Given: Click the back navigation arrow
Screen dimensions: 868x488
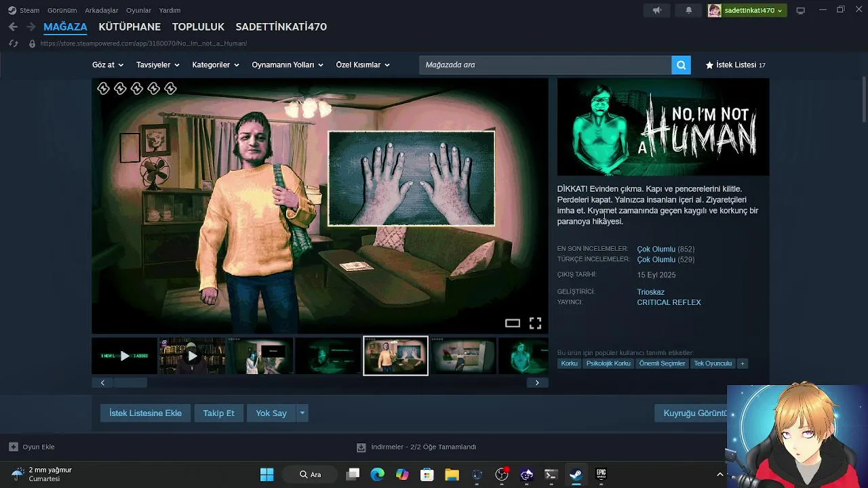Looking at the screenshot, I should point(13,26).
